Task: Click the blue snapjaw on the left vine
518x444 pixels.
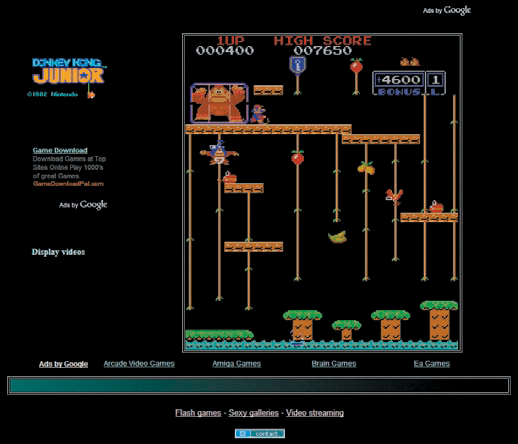Action: click(x=219, y=153)
